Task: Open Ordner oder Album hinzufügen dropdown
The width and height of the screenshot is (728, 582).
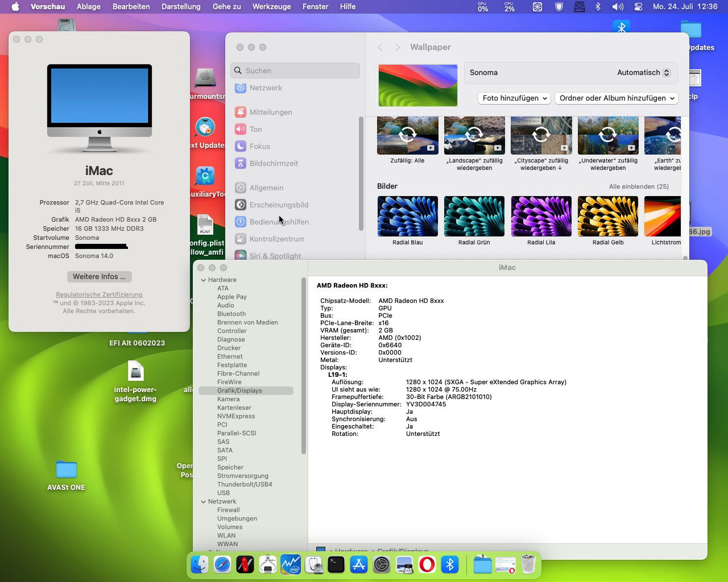Action: point(617,98)
